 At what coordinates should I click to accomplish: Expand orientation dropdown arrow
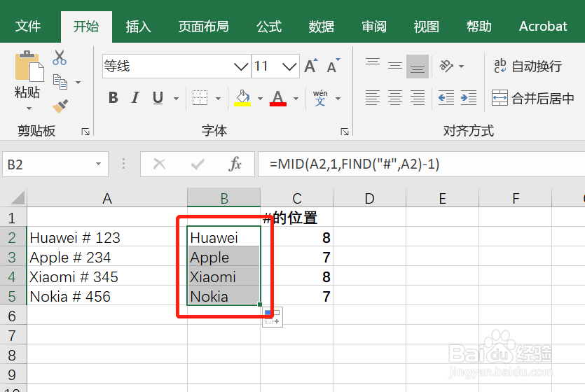click(x=462, y=66)
